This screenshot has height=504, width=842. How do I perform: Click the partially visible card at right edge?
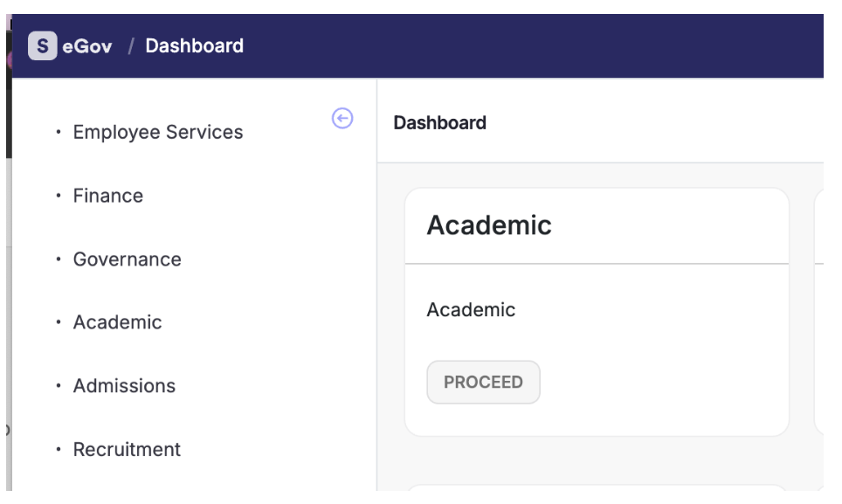pos(818,311)
